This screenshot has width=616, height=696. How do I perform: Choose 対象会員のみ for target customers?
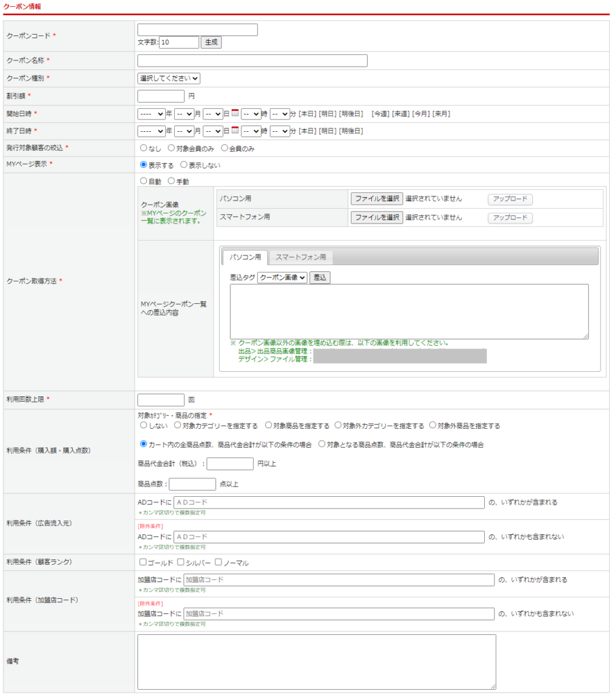tap(171, 147)
